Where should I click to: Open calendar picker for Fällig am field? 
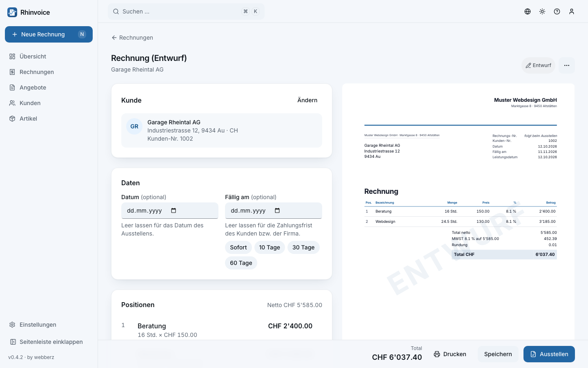coord(277,211)
